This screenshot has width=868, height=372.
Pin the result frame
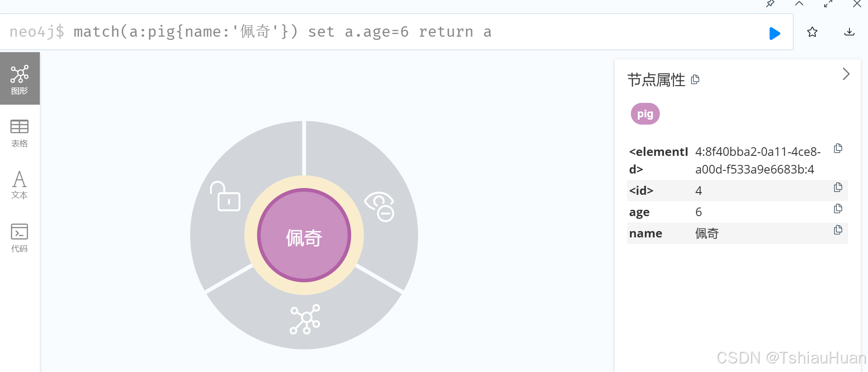770,4
